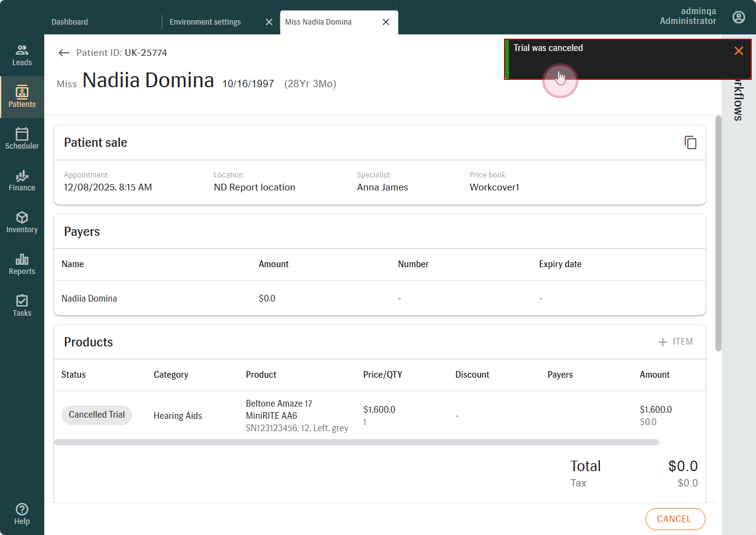Click the Cancelled Trial status chip

[x=96, y=415]
